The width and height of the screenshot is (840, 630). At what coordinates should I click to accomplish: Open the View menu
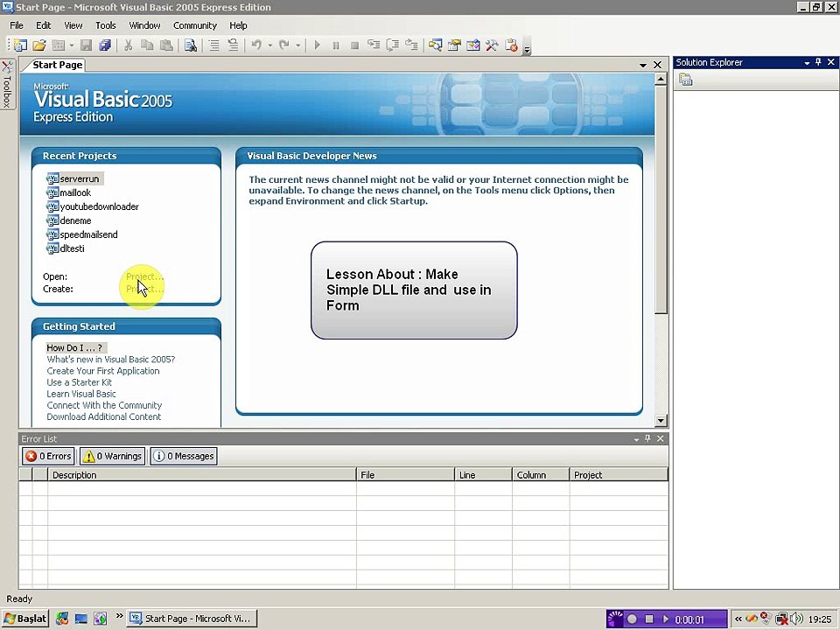[73, 25]
